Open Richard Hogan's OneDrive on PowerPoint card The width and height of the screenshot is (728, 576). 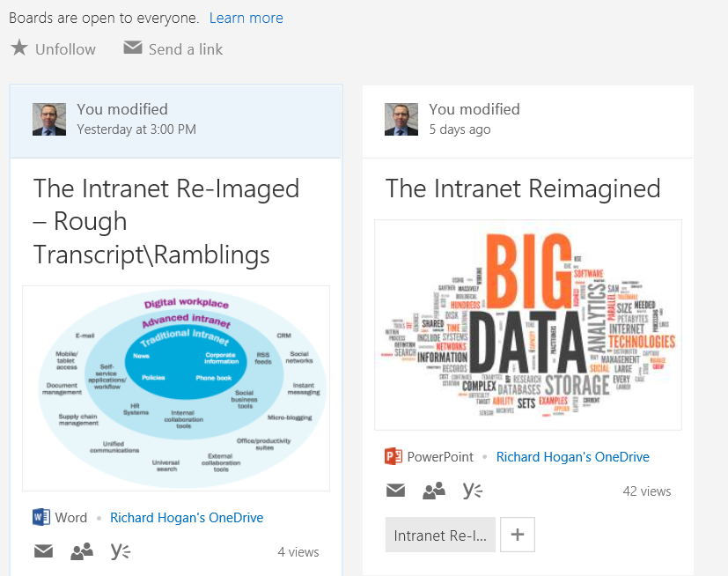point(573,457)
